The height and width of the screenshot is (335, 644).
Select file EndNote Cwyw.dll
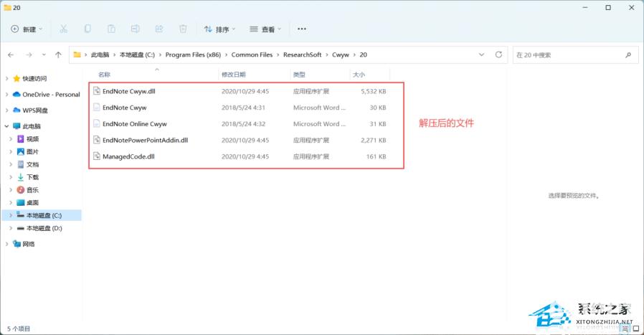(129, 91)
